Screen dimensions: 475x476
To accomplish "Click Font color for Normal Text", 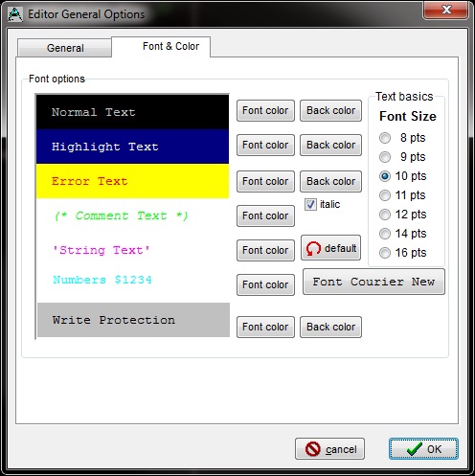I will 265,110.
